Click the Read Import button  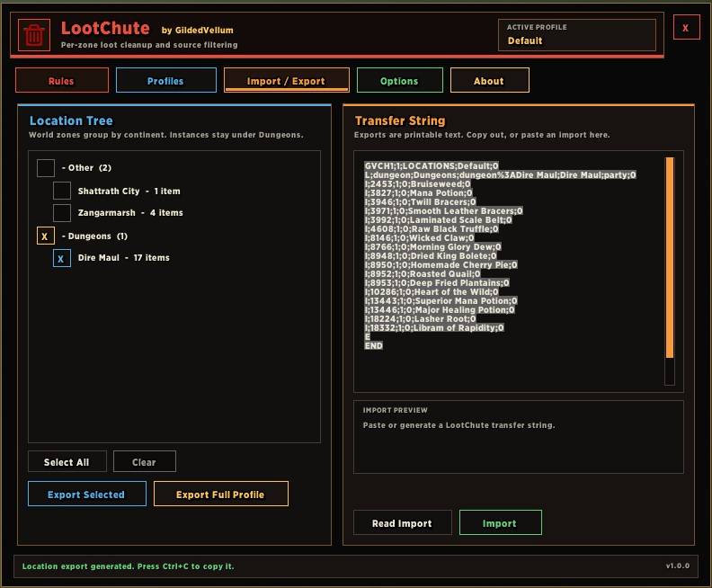click(x=403, y=522)
